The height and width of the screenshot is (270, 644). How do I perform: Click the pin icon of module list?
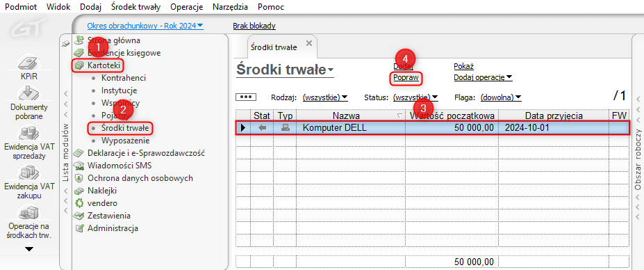pyautogui.click(x=65, y=43)
